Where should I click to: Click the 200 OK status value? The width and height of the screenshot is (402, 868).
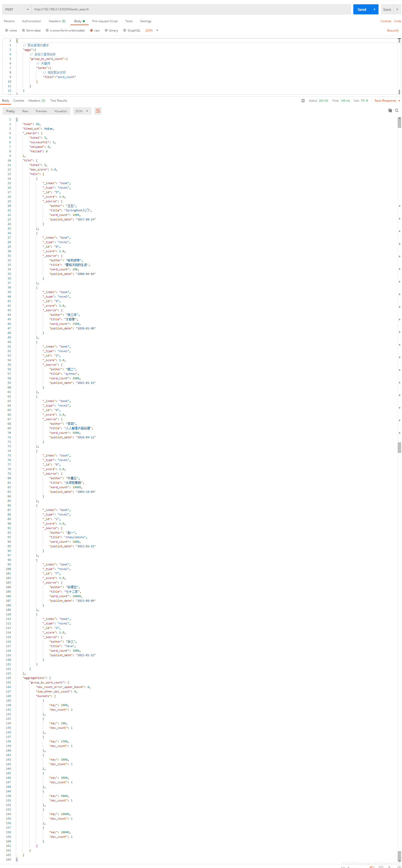tap(324, 100)
